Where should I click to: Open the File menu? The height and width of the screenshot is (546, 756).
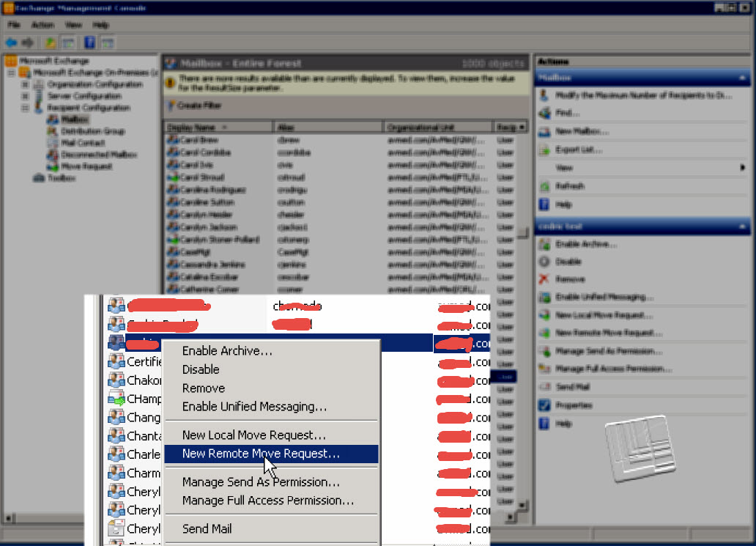click(x=14, y=25)
